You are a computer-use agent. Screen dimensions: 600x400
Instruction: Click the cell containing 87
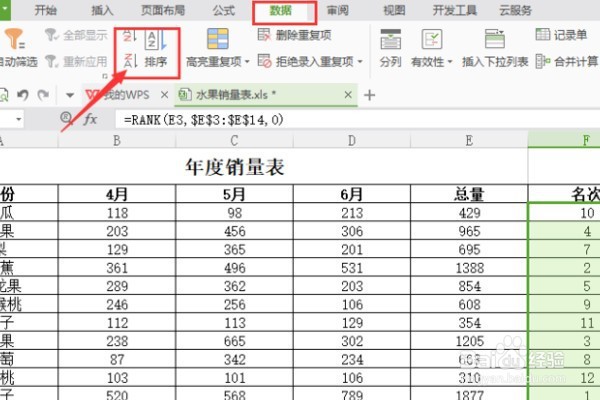click(x=117, y=359)
